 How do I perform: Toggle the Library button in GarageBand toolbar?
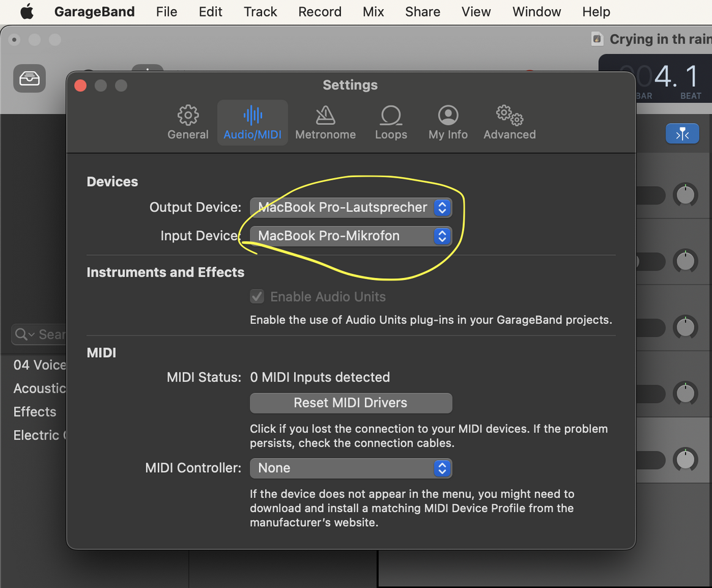point(29,78)
